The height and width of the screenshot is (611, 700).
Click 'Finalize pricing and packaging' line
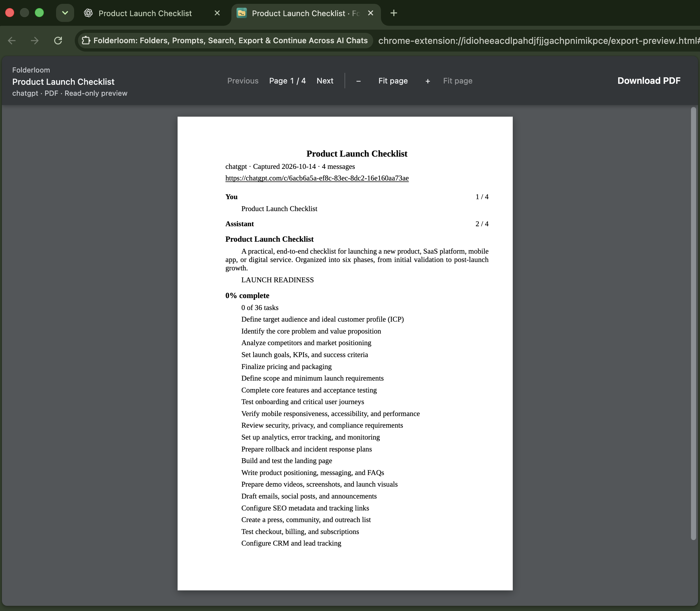(x=287, y=366)
